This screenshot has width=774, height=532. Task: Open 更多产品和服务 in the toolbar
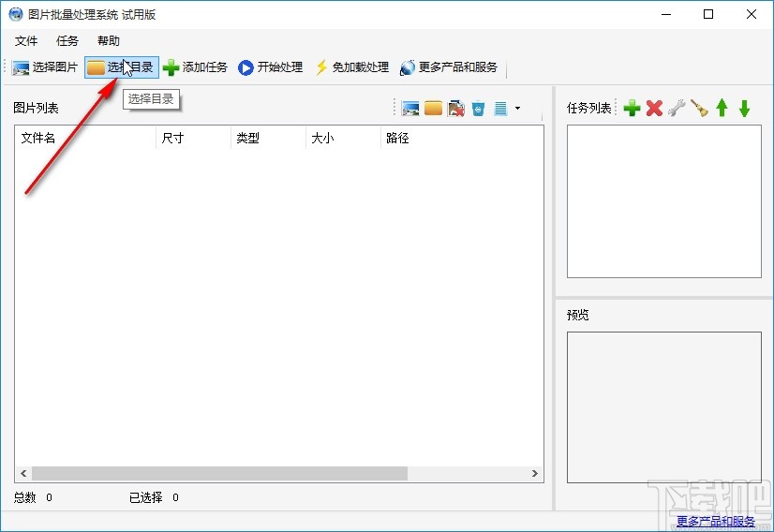point(448,67)
